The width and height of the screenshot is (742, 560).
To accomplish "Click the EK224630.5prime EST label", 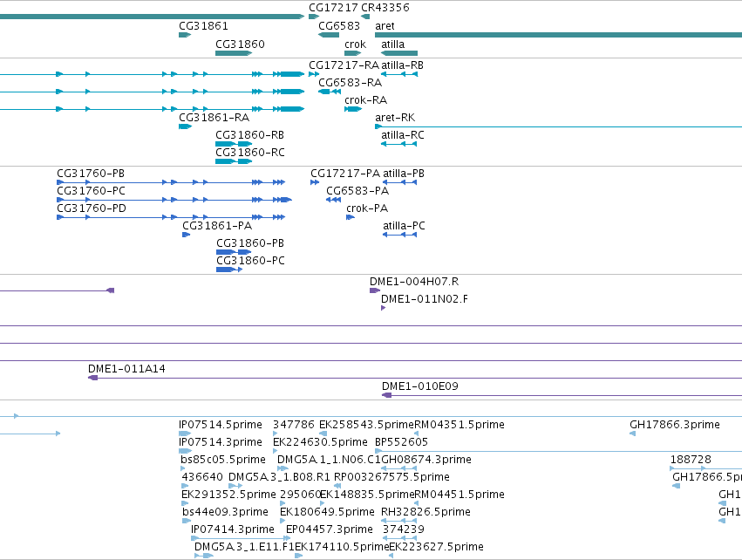I will (320, 442).
